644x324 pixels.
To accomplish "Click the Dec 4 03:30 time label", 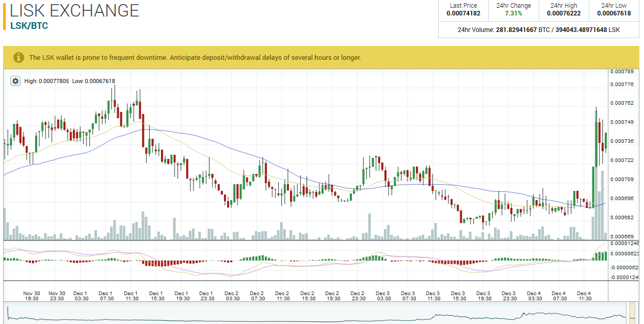I will pos(535,296).
